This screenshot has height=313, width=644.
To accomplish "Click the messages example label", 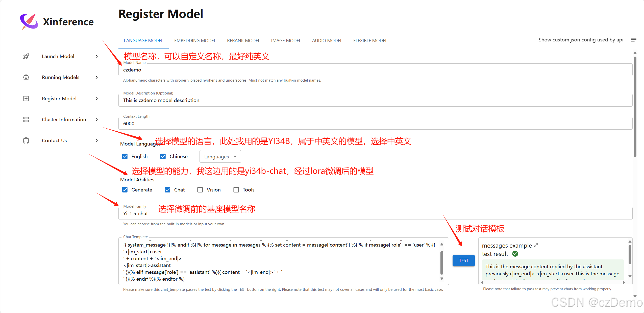I will pyautogui.click(x=507, y=246).
